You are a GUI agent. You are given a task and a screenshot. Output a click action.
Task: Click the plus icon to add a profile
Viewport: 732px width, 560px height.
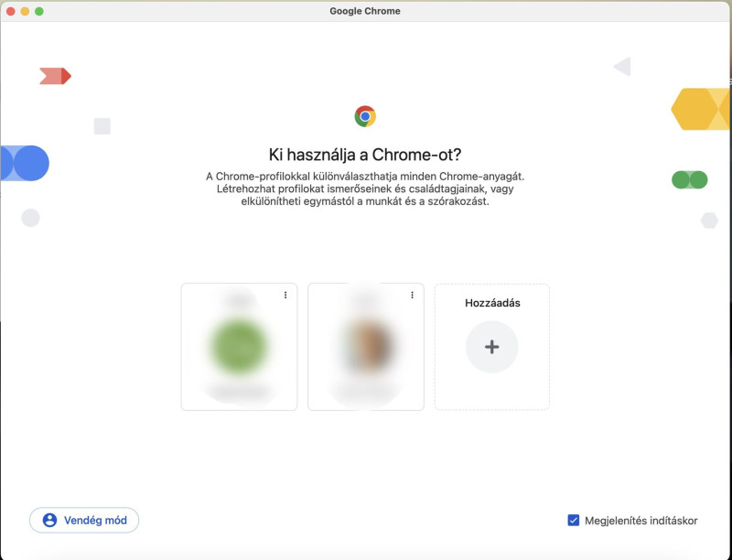491,347
